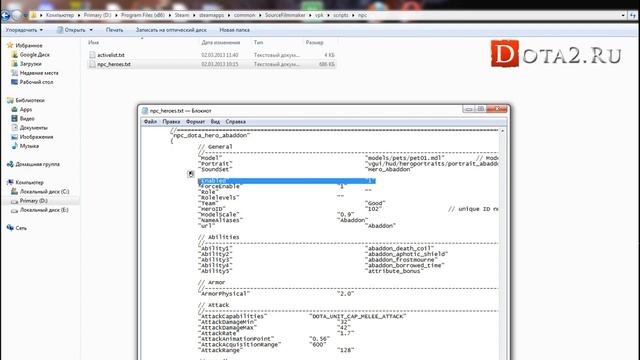
Task: Click the Библиотеки icon
Action: [10, 100]
